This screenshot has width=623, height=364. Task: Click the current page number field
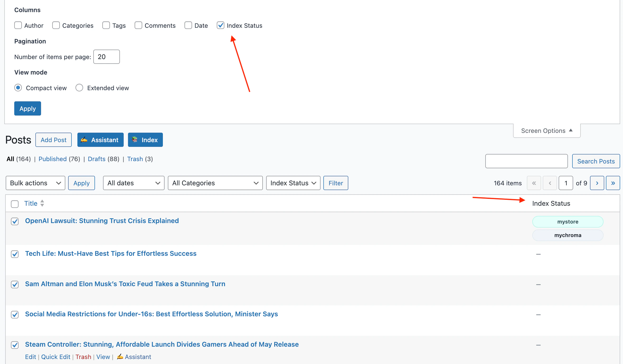566,183
